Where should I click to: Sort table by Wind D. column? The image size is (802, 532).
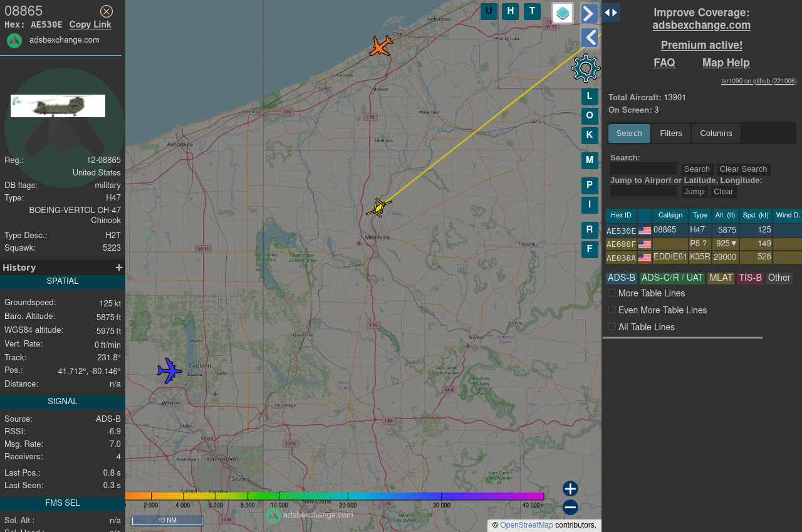click(788, 216)
